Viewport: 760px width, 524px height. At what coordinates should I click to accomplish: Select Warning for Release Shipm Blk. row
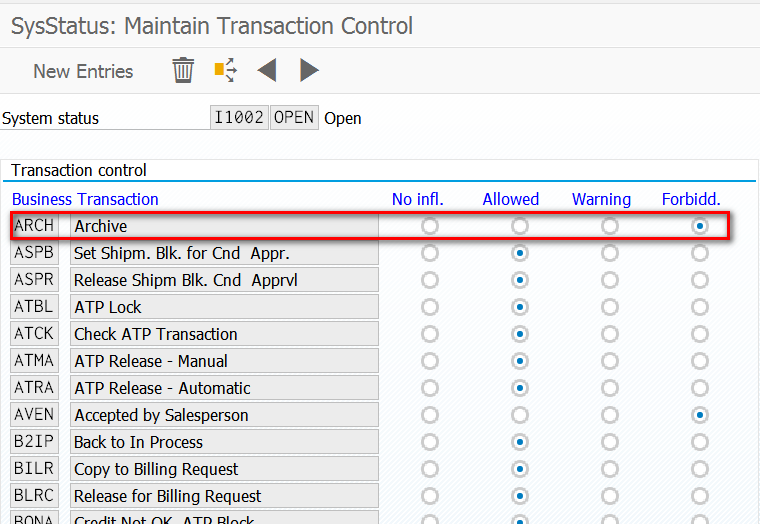[610, 280]
